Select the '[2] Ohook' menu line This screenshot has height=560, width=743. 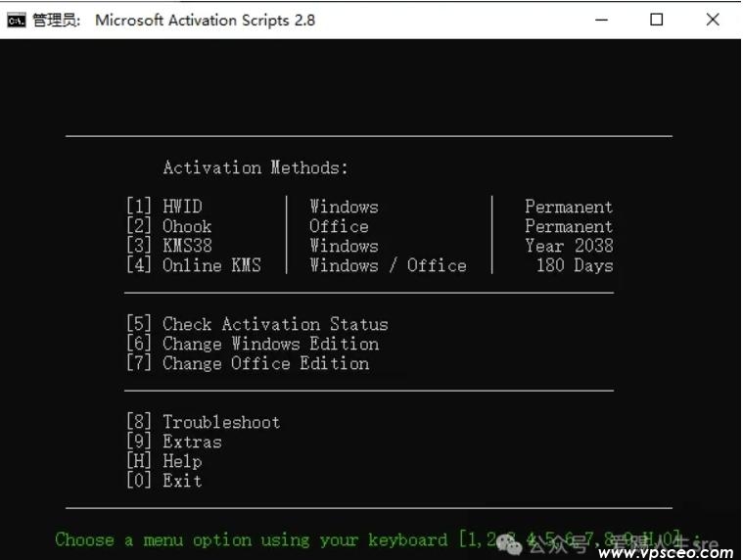168,226
